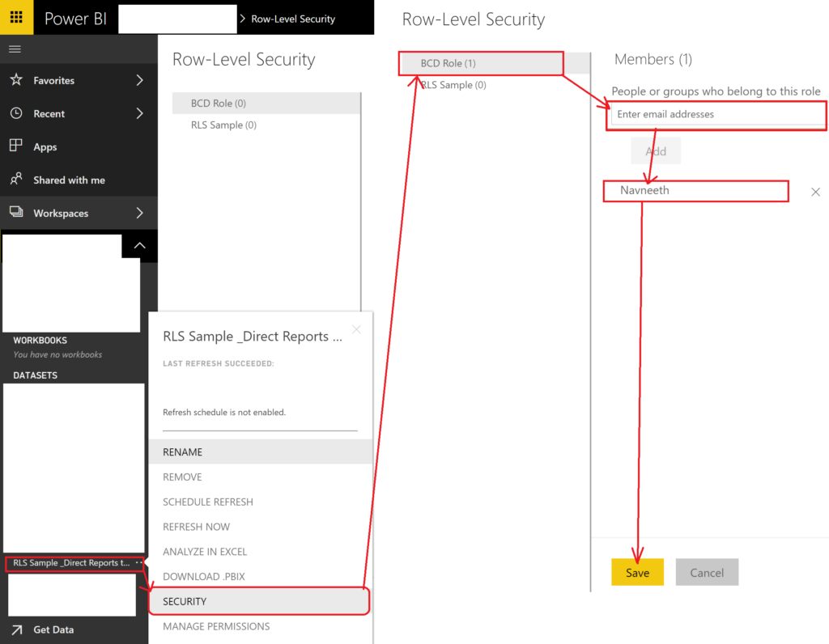829x644 pixels.
Task: Choose ANALYZE IN EXCEL menu option
Action: (x=205, y=552)
